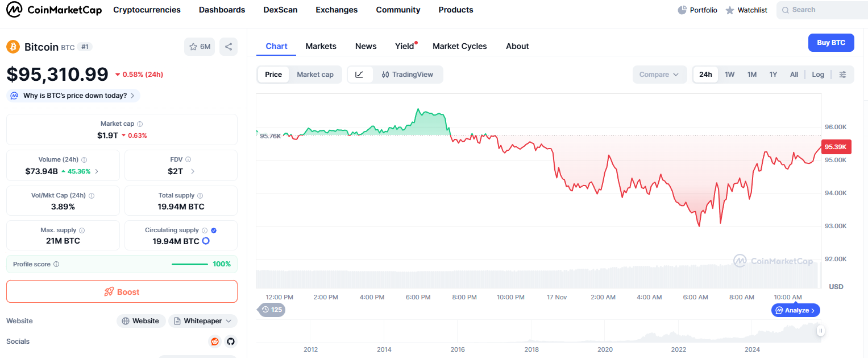The image size is (868, 358).
Task: Click the share icon next to Bitcoin
Action: [x=229, y=47]
